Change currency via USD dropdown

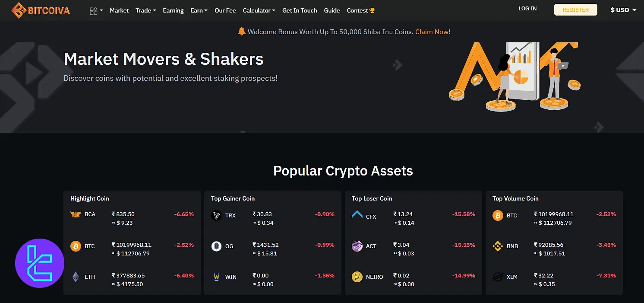(x=623, y=10)
